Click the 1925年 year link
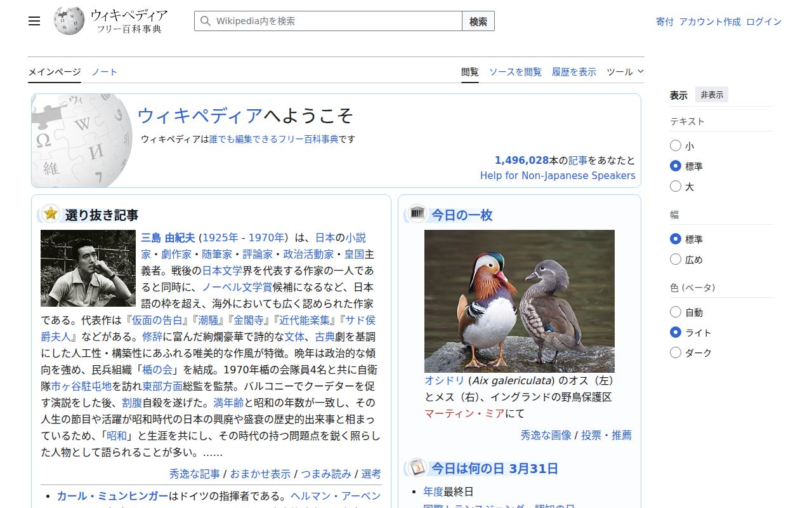The height and width of the screenshot is (508, 812). pyautogui.click(x=220, y=237)
